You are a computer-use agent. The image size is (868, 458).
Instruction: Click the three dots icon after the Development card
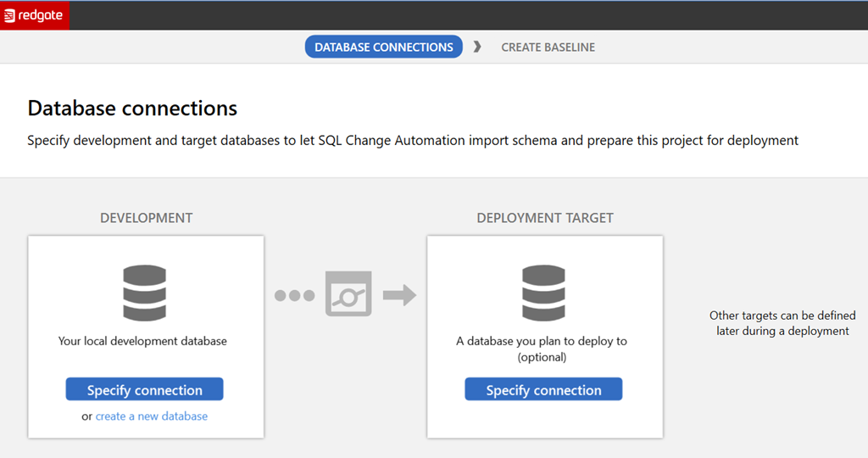click(x=294, y=296)
